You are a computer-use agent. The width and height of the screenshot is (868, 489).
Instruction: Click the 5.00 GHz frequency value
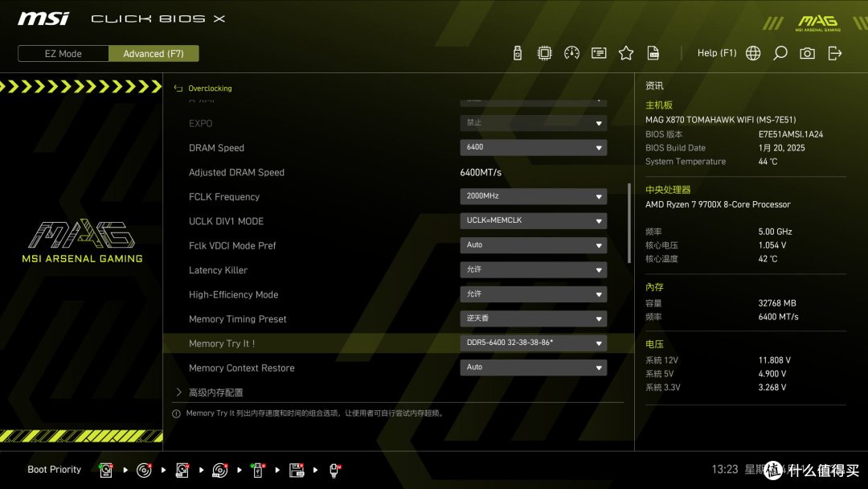coord(775,232)
